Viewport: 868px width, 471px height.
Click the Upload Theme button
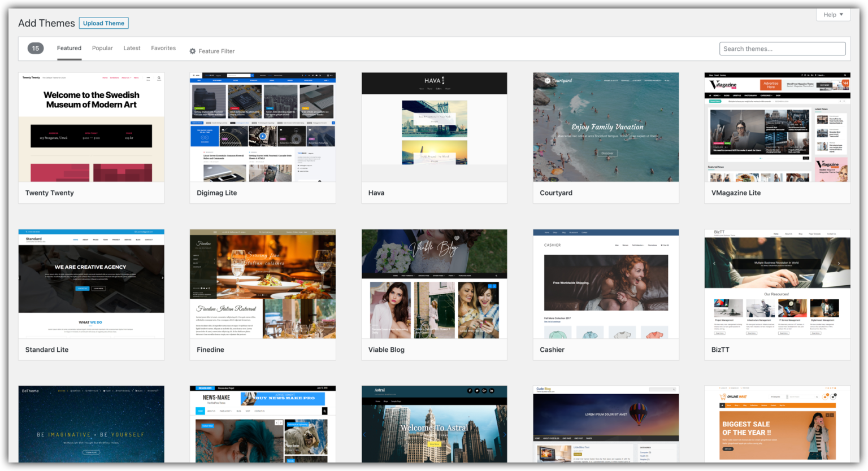tap(103, 23)
